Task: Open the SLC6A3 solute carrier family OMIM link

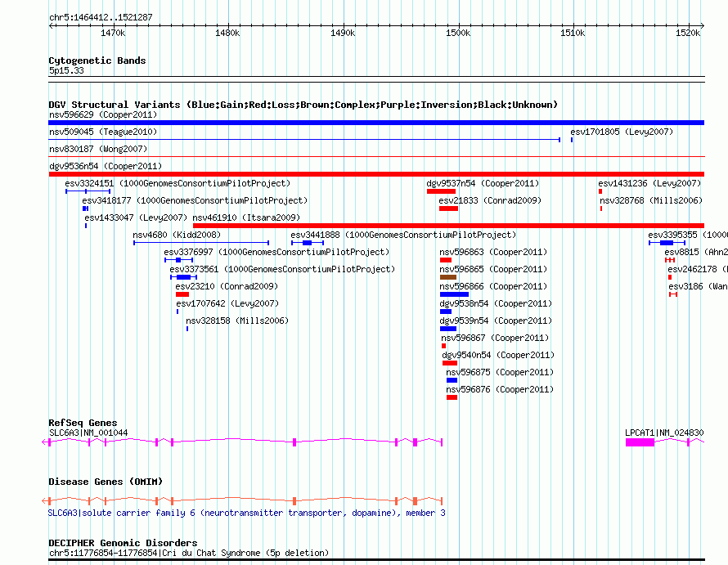Action: pos(246,513)
